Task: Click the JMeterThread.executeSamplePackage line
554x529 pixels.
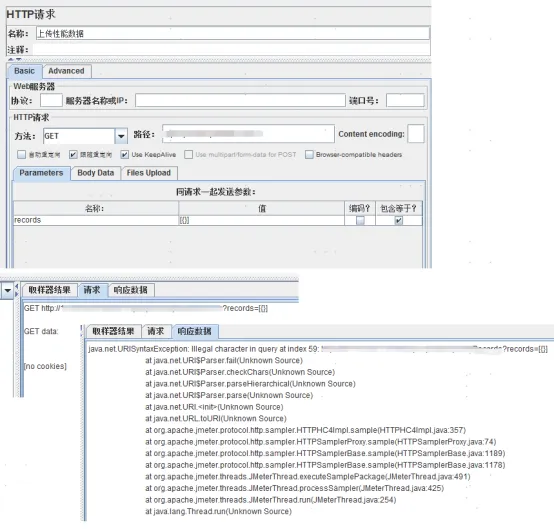Action: point(308,477)
